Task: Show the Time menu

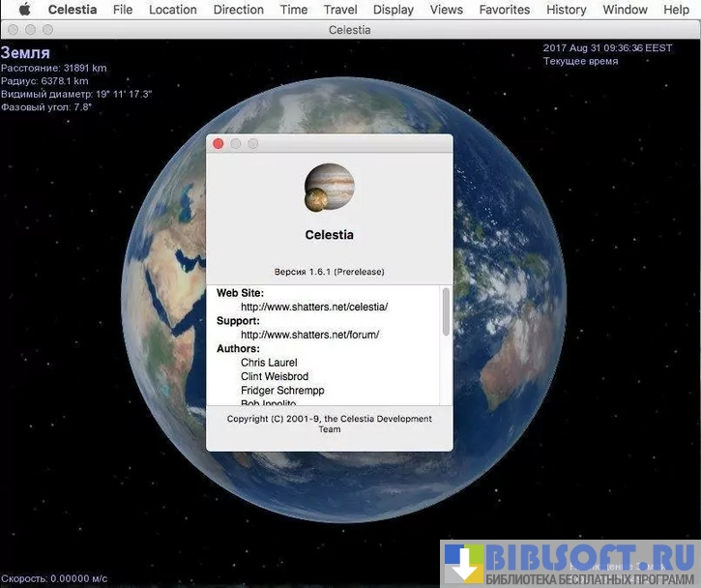Action: click(294, 10)
